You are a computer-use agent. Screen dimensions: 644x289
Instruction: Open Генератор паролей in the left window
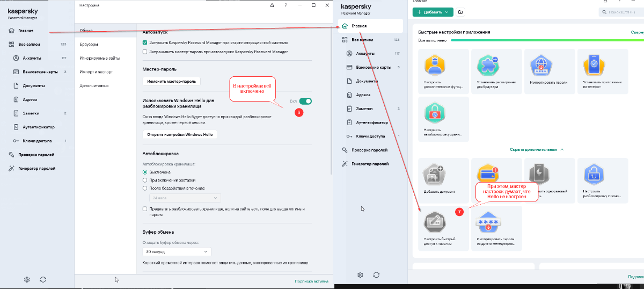36,168
